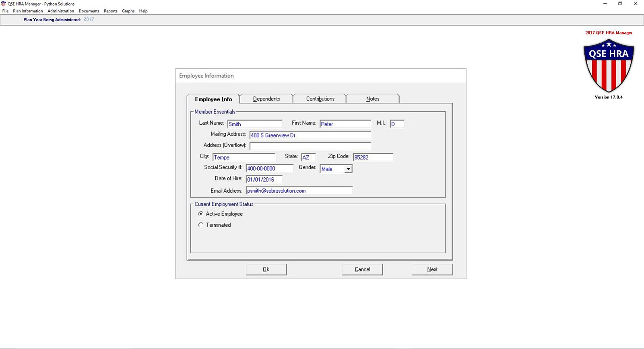The image size is (644, 349).
Task: Go to the Notes tab
Action: click(x=372, y=99)
